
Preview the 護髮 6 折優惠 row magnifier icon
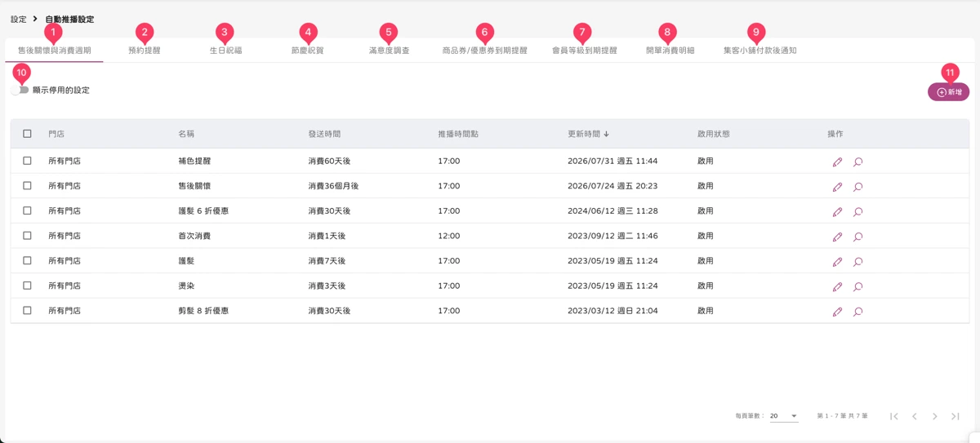point(858,211)
